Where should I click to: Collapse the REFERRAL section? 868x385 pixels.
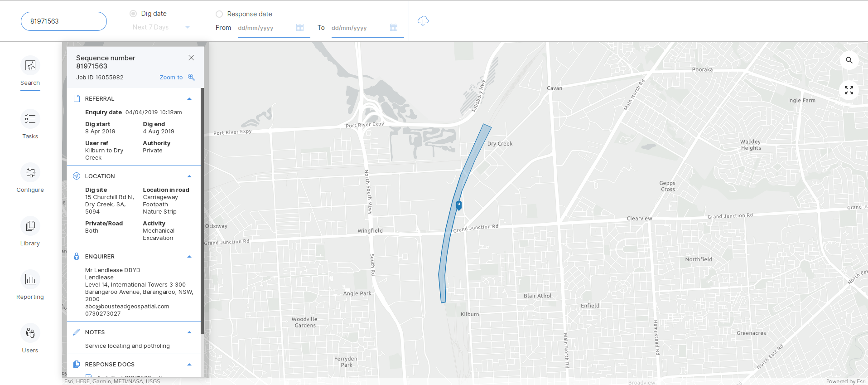189,99
